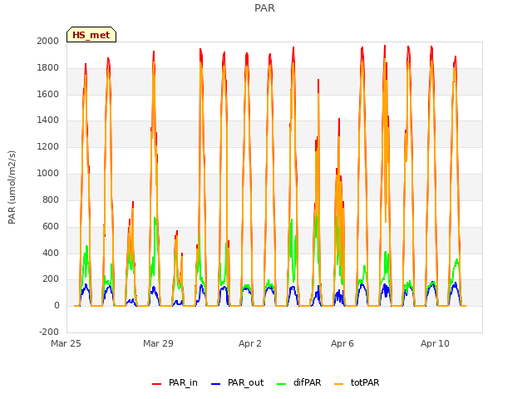Viewport: 532px width, 399px height.
Task: Click the 1400 y-axis tick label
Action: coord(48,120)
